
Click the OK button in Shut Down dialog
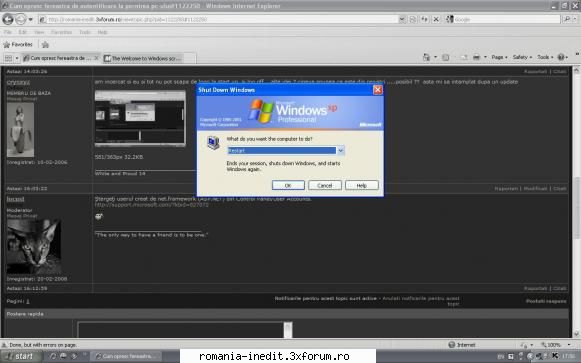tap(288, 185)
